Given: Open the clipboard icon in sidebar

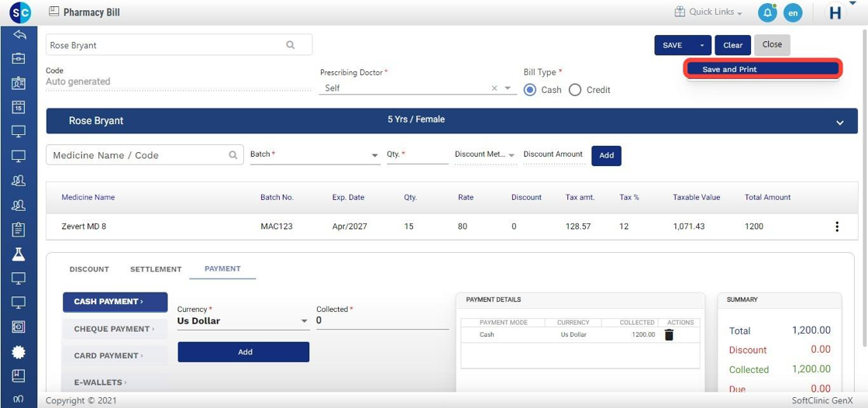Looking at the screenshot, I should click(19, 230).
